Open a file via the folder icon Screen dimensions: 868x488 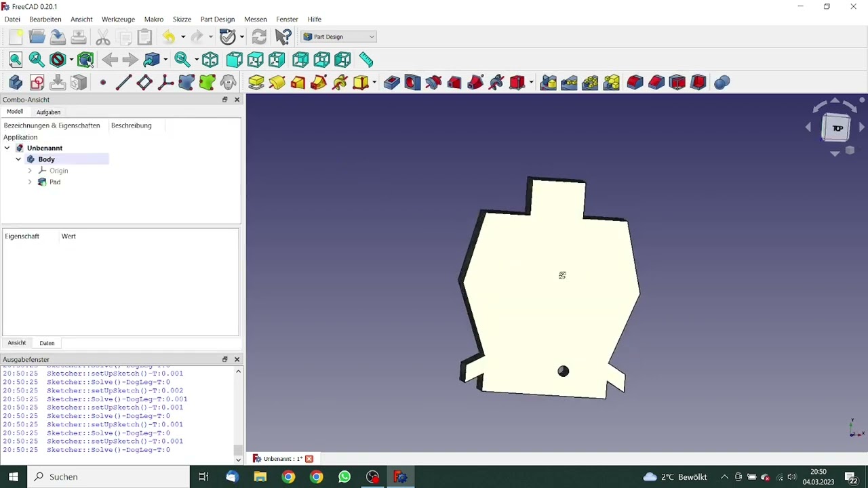tap(37, 37)
